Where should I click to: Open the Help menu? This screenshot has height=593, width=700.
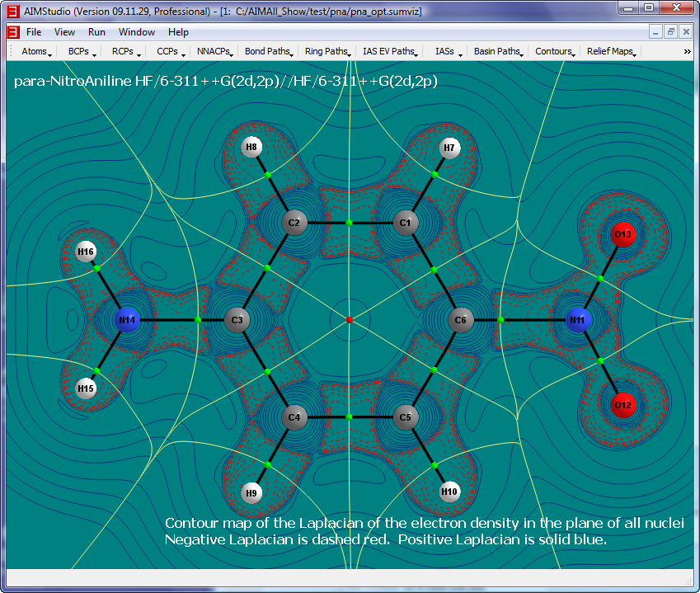(178, 32)
